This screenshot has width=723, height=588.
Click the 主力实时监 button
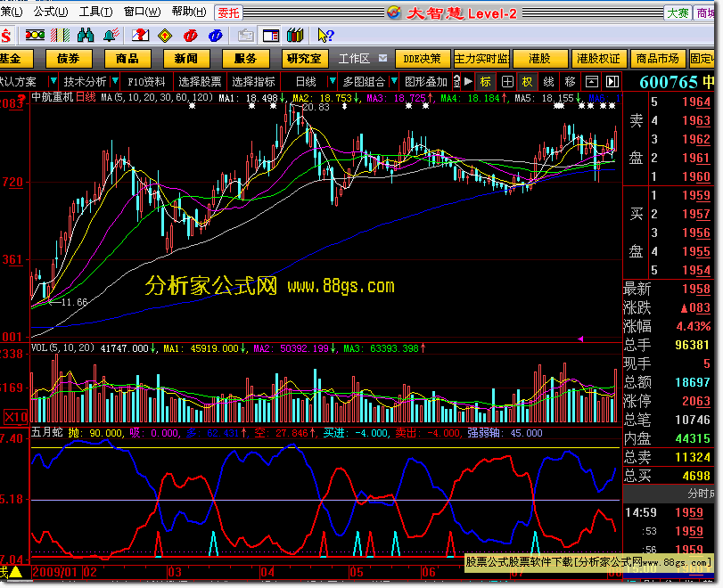pyautogui.click(x=481, y=59)
